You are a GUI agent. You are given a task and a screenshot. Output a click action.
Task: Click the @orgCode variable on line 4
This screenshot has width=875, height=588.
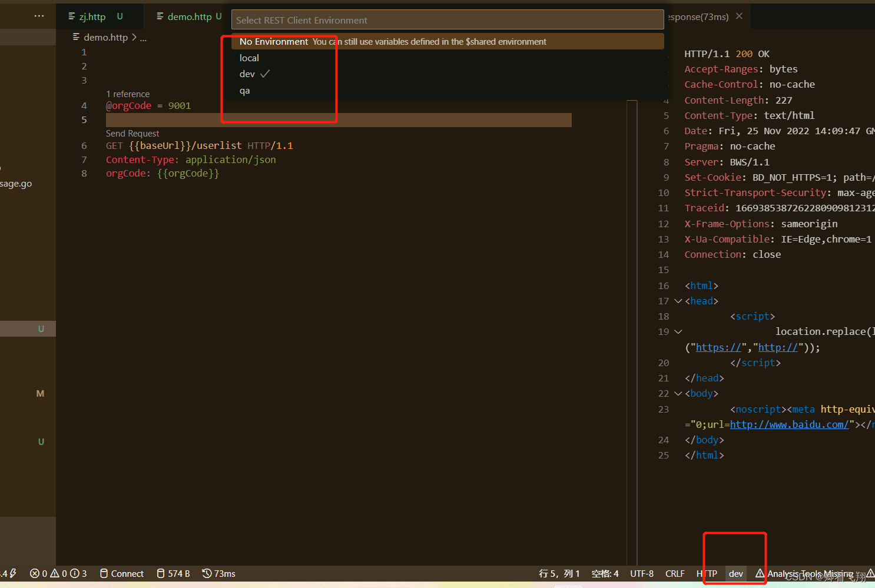(x=128, y=106)
